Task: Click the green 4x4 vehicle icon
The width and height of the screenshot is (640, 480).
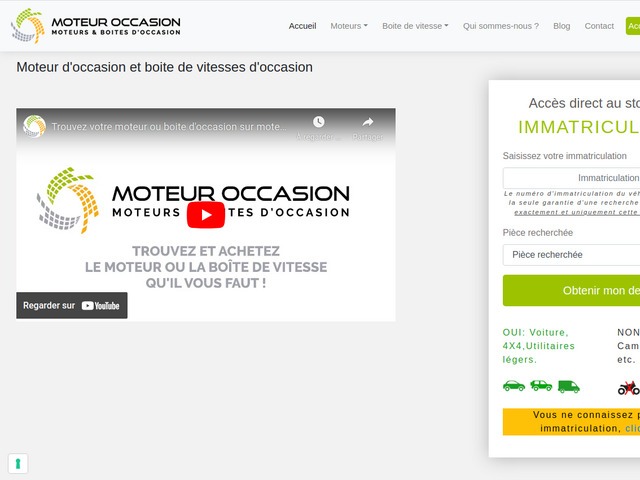Action: [x=541, y=385]
